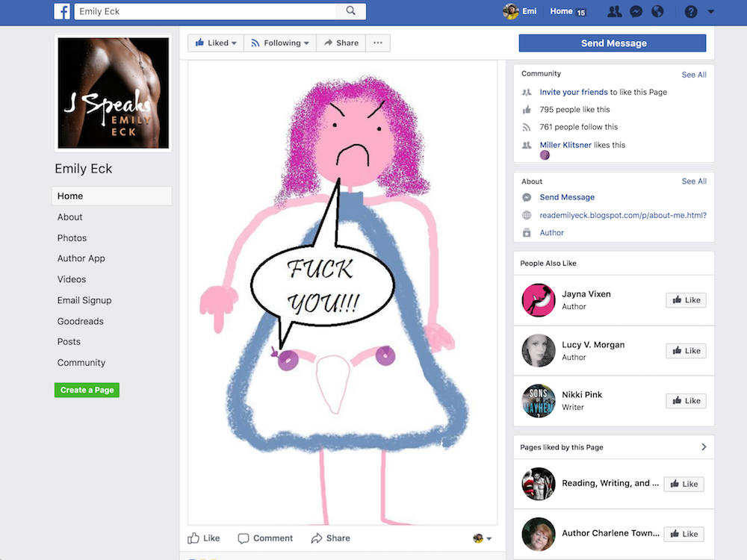
Task: Click the Emily Eck page title
Action: (84, 169)
